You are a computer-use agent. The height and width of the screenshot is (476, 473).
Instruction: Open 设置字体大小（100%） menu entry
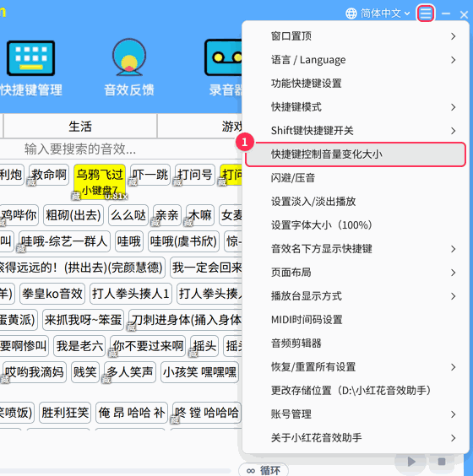pos(356,225)
